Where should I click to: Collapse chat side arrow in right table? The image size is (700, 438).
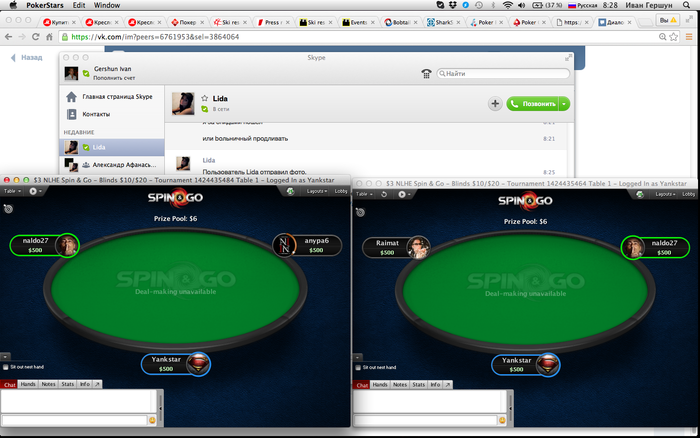click(x=510, y=408)
